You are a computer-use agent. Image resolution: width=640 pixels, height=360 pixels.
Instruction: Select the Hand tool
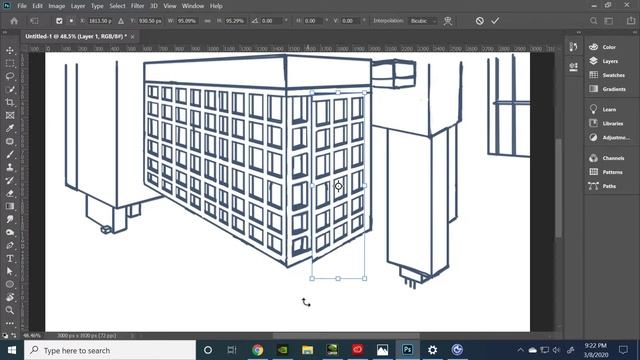tap(10, 297)
